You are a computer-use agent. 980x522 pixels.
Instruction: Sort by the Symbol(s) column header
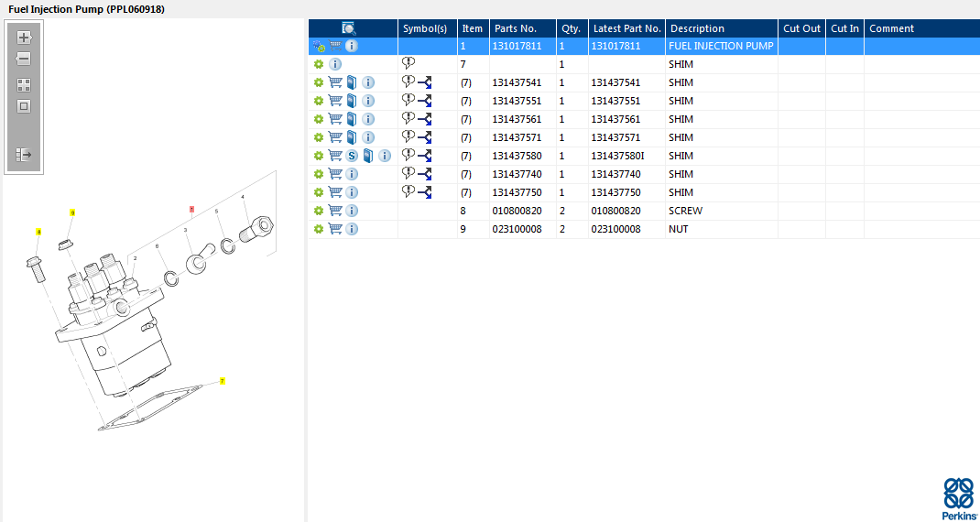click(x=428, y=28)
